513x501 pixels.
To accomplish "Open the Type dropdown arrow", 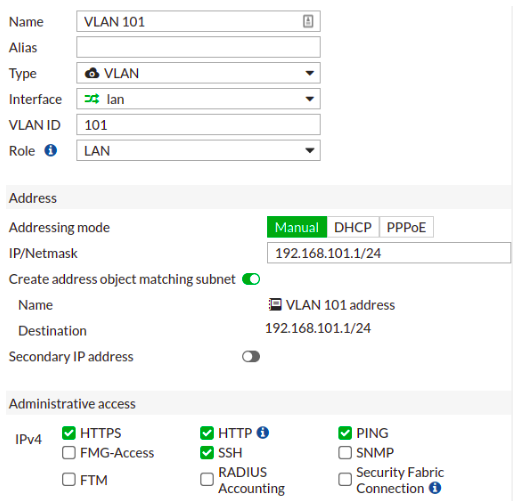I will [310, 73].
